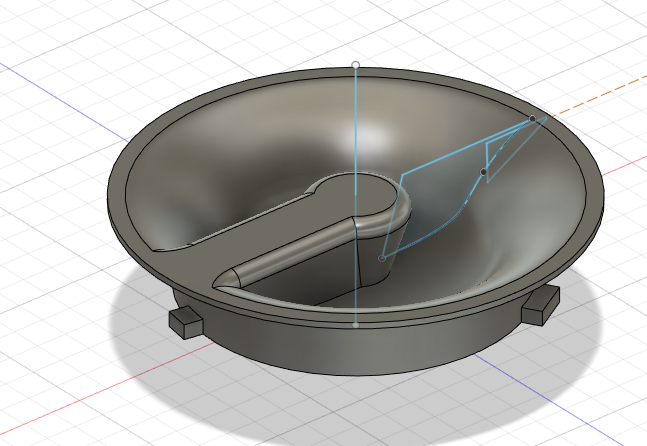Click the top endpoint of vertical sketch line
Screen dimensions: 647x446
click(356, 65)
